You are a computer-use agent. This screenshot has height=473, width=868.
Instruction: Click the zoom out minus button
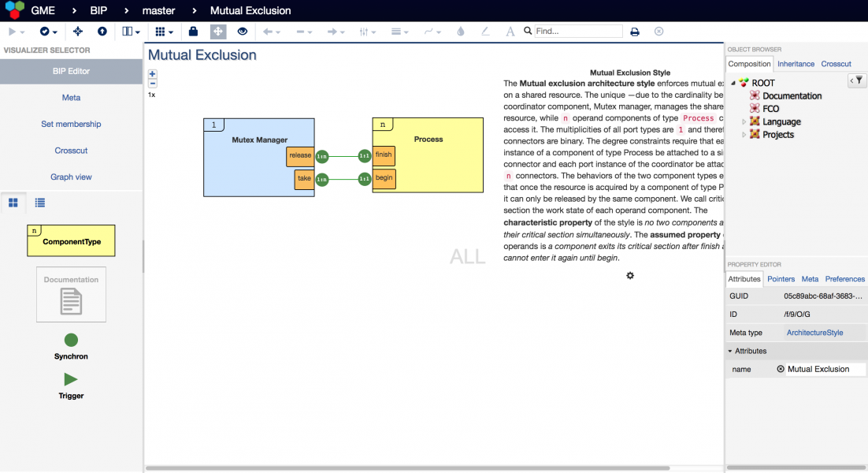click(x=153, y=84)
